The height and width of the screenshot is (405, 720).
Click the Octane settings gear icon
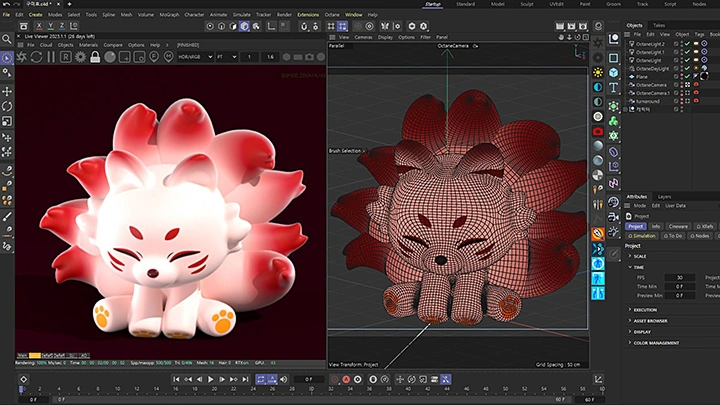tap(80, 57)
